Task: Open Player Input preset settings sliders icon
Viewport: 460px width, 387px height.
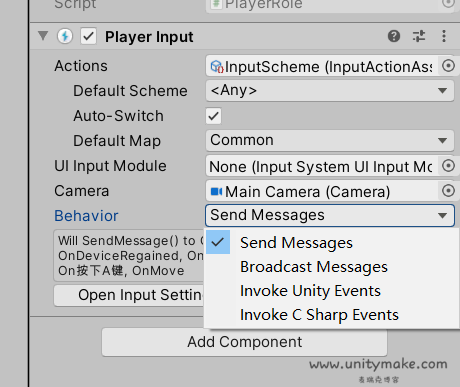Action: pos(419,36)
